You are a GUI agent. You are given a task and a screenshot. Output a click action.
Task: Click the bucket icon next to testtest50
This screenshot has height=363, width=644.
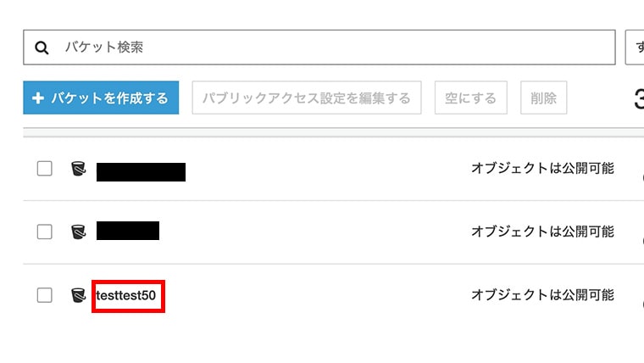(79, 295)
